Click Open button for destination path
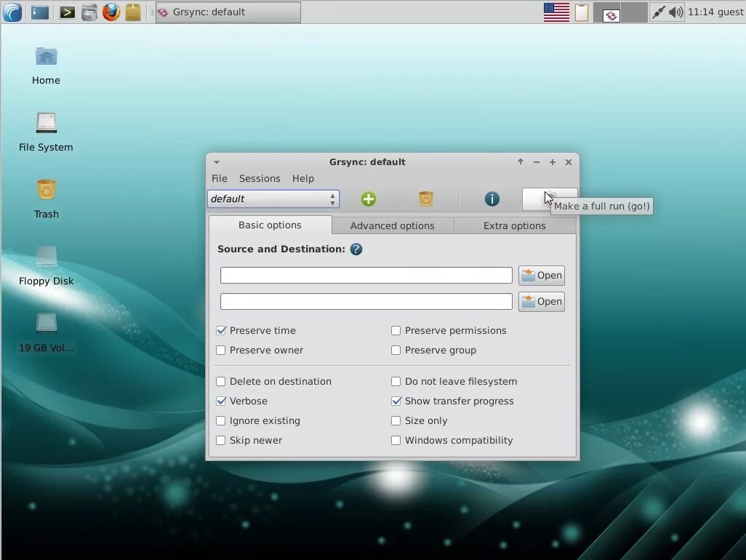The width and height of the screenshot is (746, 560). point(542,302)
